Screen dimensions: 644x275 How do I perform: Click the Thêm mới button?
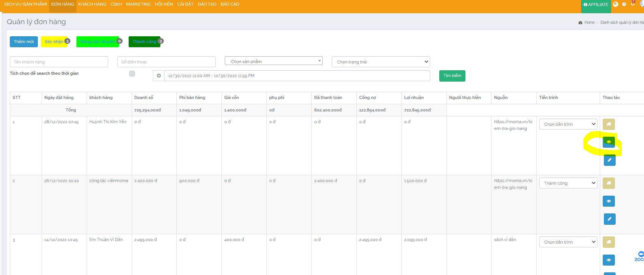(x=24, y=42)
